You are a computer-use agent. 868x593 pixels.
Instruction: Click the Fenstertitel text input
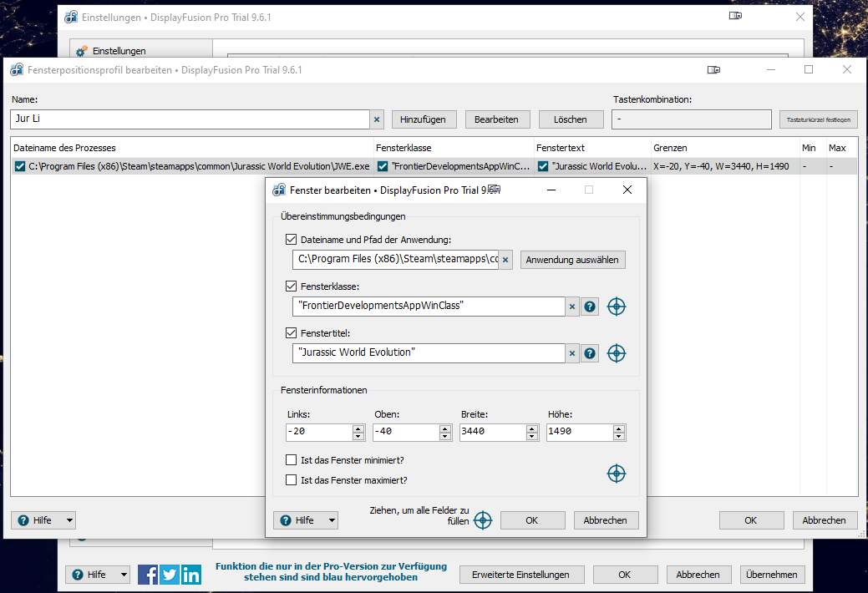click(x=429, y=353)
